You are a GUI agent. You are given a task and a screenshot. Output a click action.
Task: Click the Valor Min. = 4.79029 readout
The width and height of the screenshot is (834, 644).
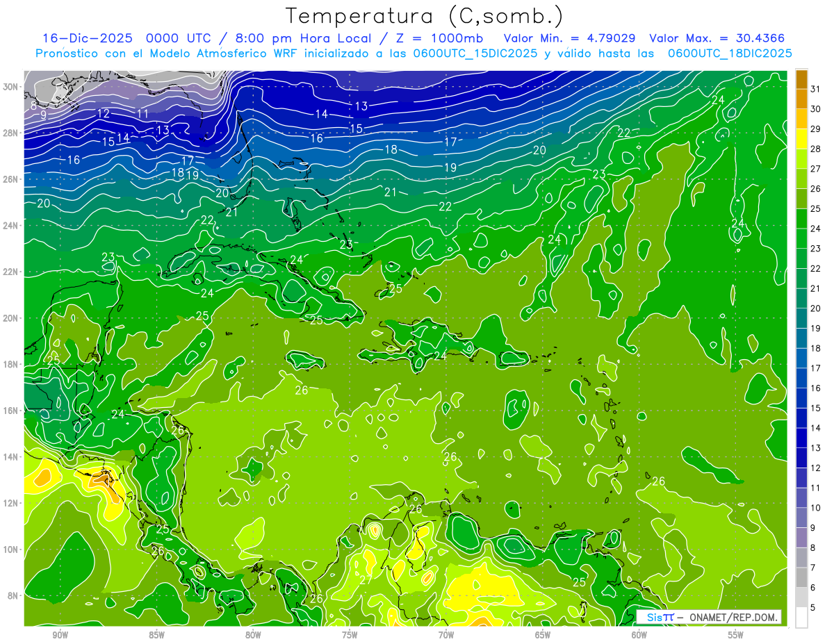point(571,38)
